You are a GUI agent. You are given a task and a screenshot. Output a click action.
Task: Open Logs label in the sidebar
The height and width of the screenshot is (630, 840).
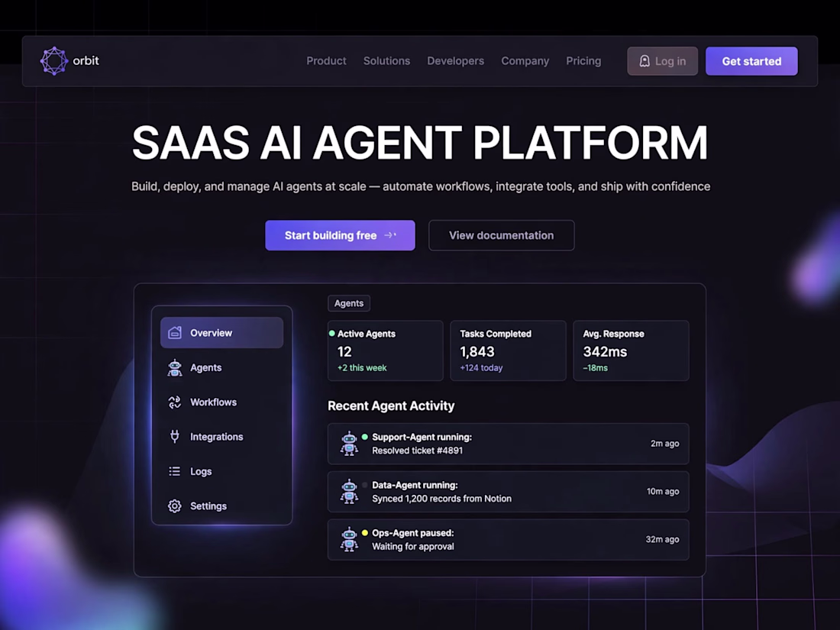coord(201,471)
